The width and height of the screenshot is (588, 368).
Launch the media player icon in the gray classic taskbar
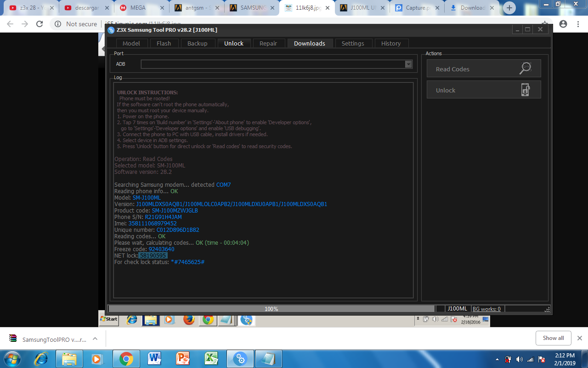[169, 319]
